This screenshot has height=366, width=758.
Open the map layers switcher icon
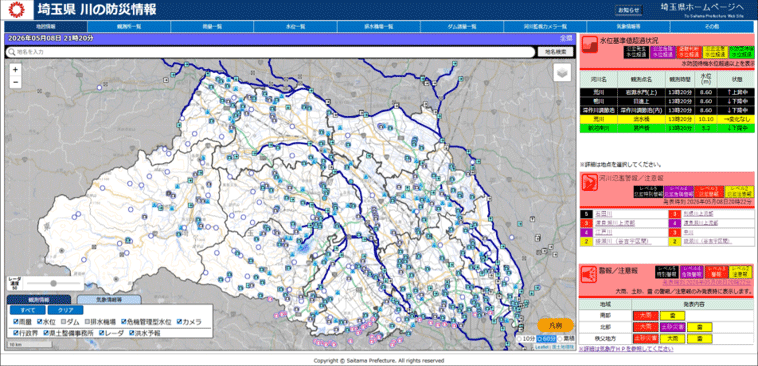562,73
